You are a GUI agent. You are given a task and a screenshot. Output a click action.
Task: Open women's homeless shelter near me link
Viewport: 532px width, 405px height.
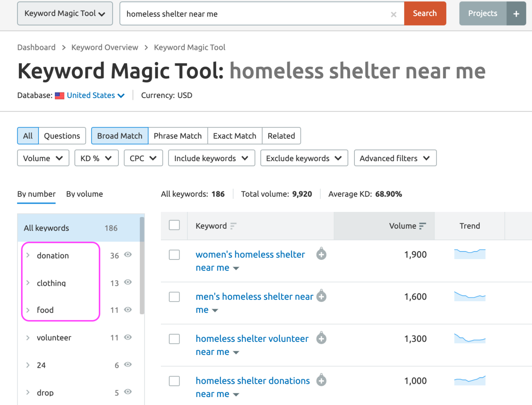pyautogui.click(x=250, y=261)
